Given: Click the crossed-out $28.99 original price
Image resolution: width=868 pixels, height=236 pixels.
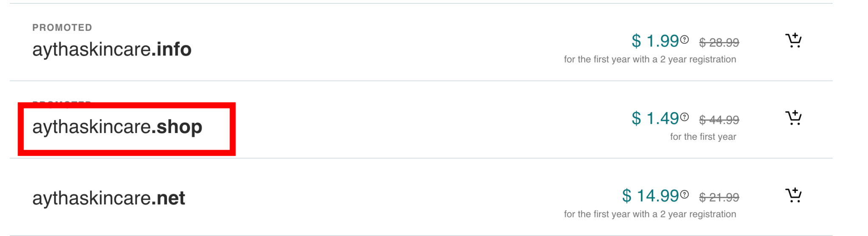Looking at the screenshot, I should point(719,43).
